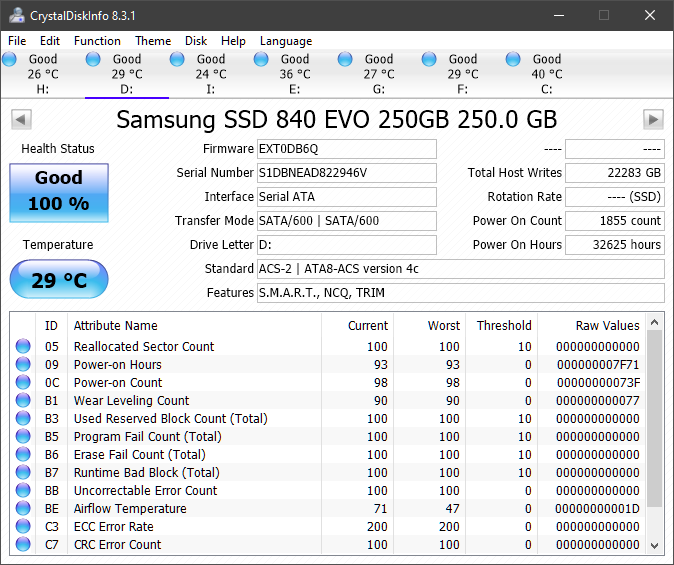Click the Serial Number field
Screen dimensions: 674x565
click(347, 173)
